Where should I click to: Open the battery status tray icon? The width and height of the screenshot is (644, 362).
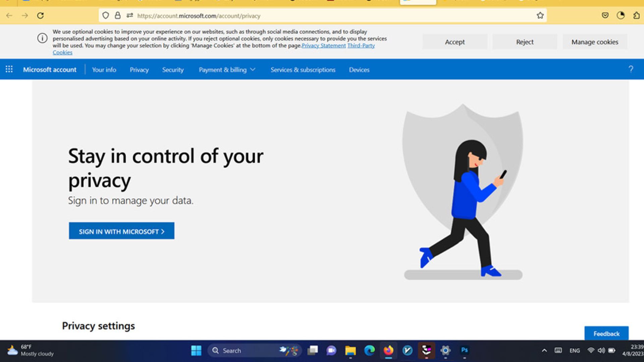tap(611, 351)
